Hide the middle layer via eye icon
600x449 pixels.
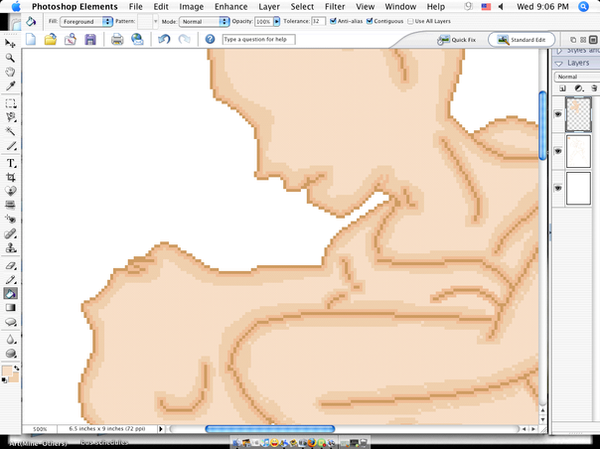click(x=558, y=151)
